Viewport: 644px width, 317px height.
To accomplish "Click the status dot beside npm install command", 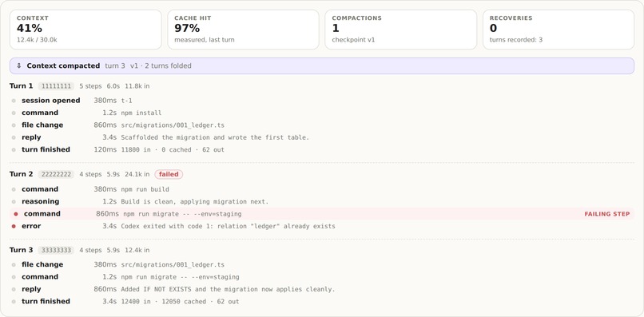I will coord(14,113).
